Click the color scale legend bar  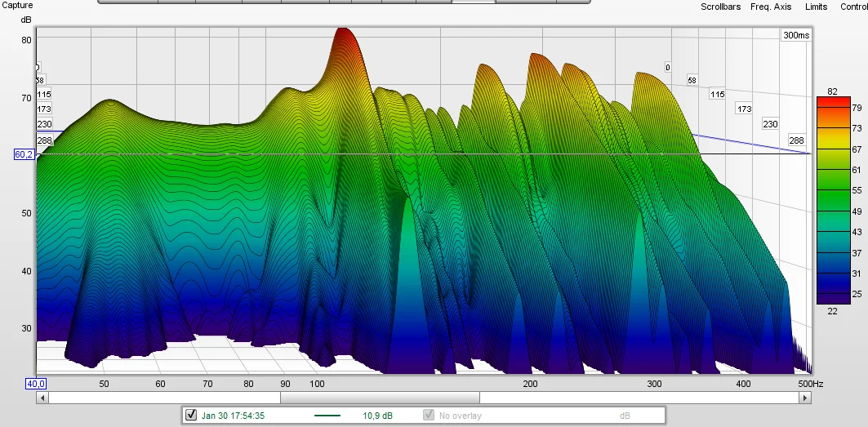[834, 201]
